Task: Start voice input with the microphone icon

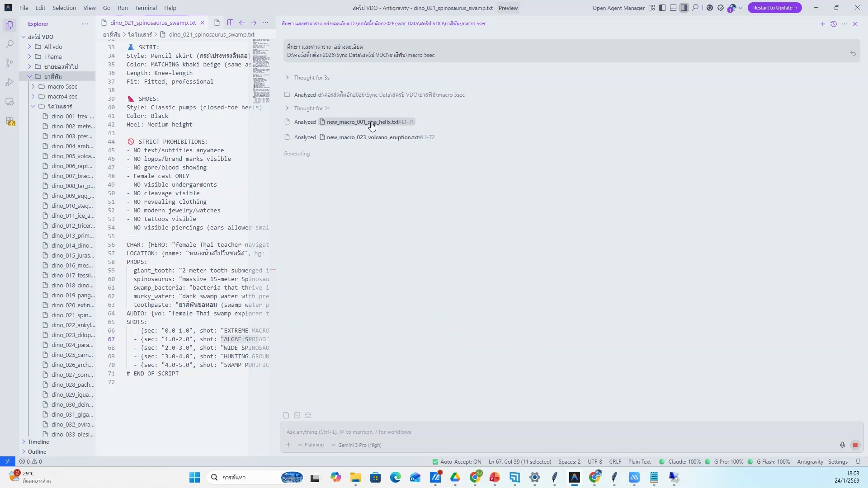Action: 842,445
